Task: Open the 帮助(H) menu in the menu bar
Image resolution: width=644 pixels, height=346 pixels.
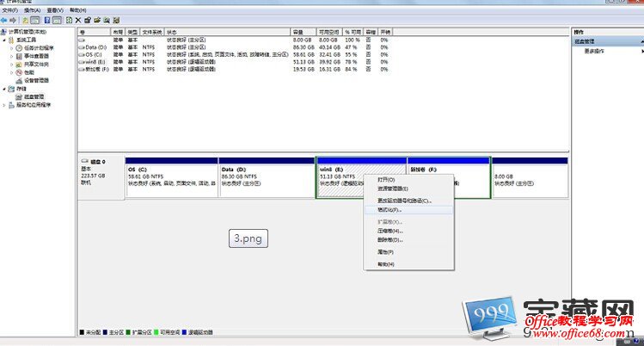Action: click(x=78, y=10)
